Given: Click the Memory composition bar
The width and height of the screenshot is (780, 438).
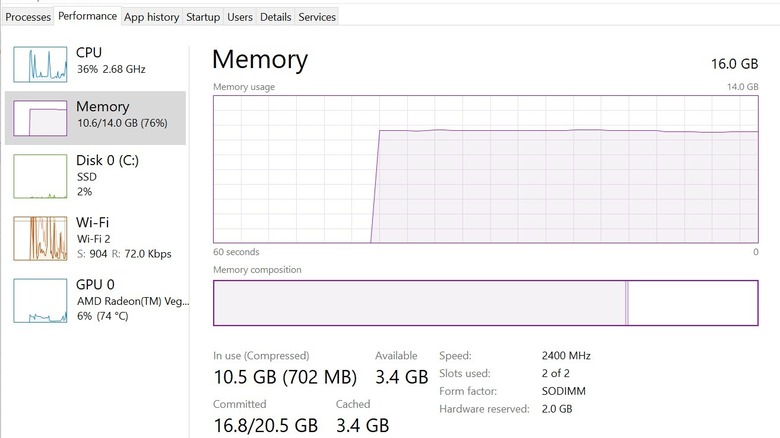Looking at the screenshot, I should 485,303.
